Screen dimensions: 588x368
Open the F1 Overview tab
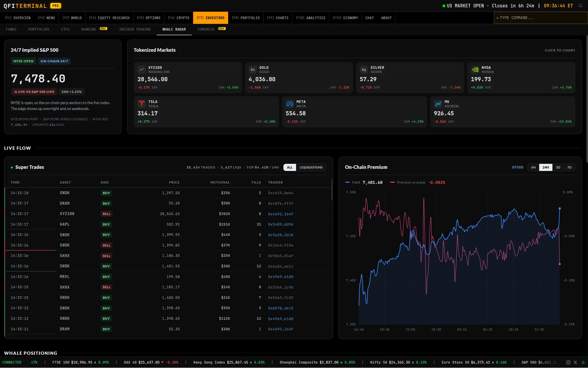coord(18,18)
